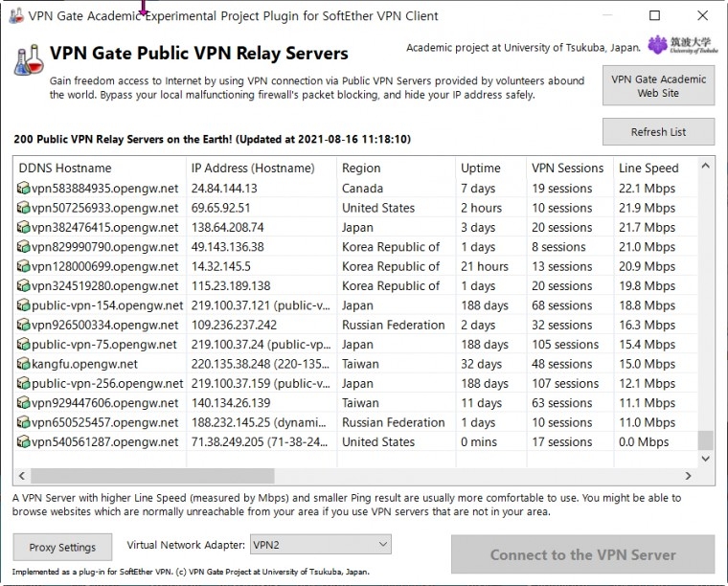Viewport: 728px width, 586px height.
Task: Click server icon for vpn324519280.opengw.net
Action: pos(23,285)
